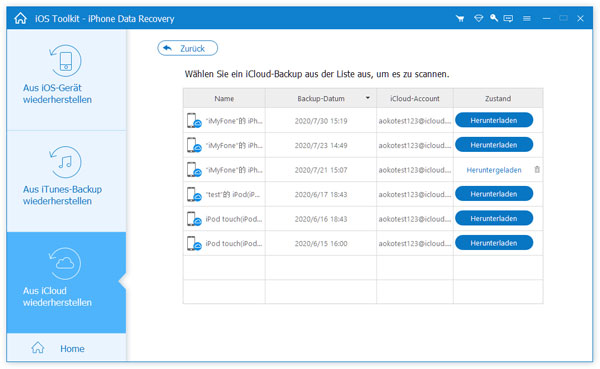Image resolution: width=600 pixels, height=369 pixels.
Task: Sort by Backup-Datum dropdown arrow
Action: pyautogui.click(x=367, y=98)
